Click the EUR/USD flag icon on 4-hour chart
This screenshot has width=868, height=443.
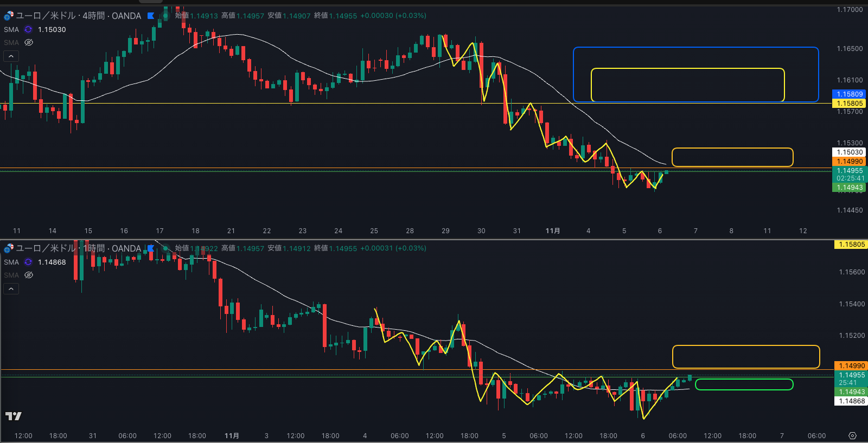click(9, 16)
